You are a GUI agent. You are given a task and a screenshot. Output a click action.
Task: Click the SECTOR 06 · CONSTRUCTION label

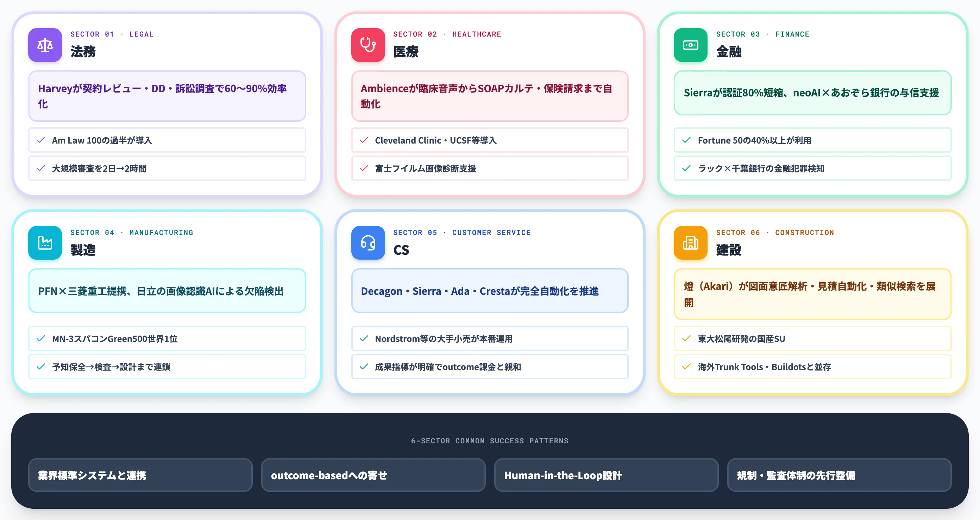coord(775,232)
